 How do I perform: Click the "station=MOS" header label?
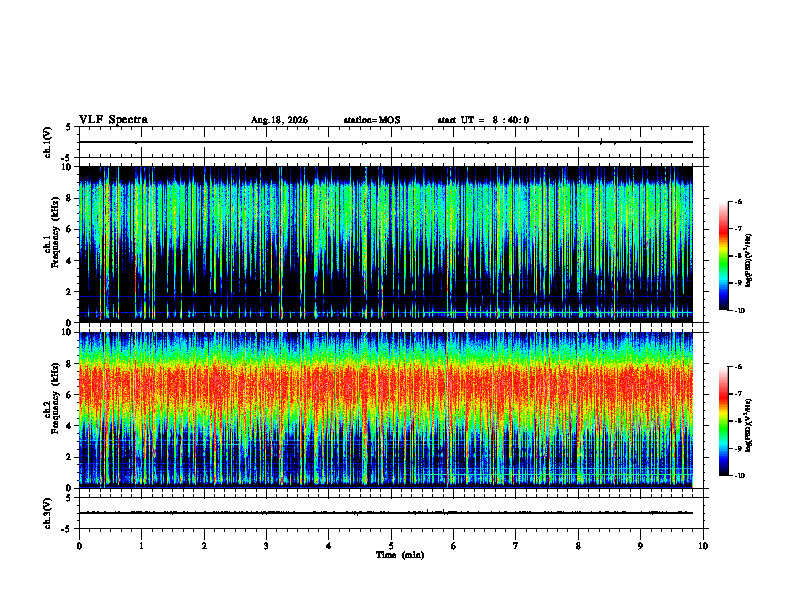coord(372,120)
